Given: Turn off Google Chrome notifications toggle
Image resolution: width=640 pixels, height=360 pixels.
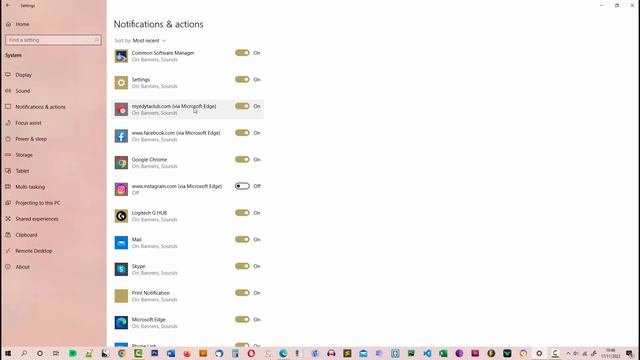Looking at the screenshot, I should 242,159.
